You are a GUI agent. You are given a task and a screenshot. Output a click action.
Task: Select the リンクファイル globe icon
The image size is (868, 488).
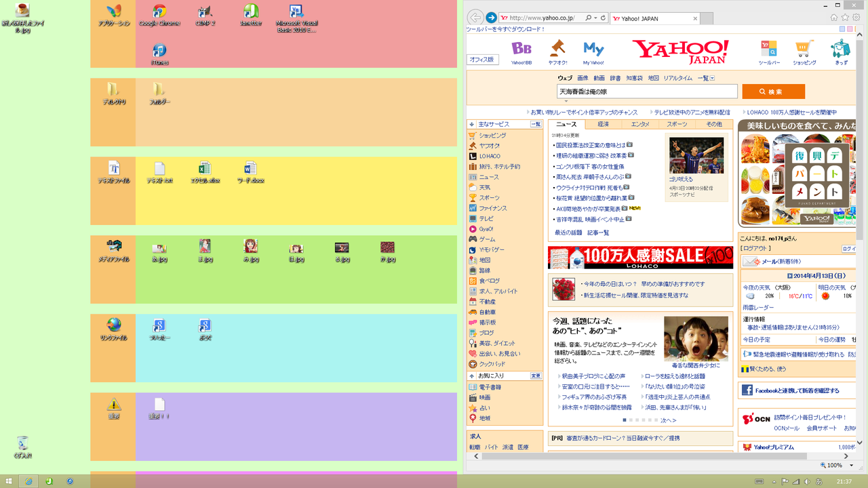(x=114, y=329)
